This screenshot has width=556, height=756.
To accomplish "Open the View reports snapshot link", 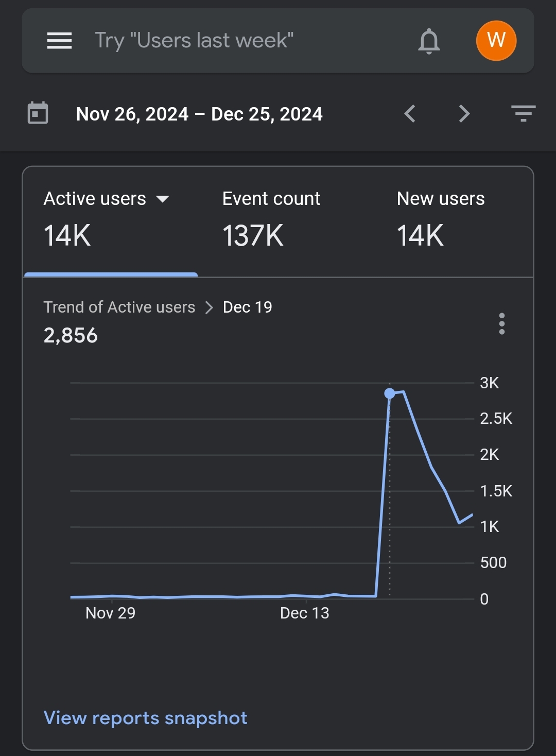I will point(146,718).
